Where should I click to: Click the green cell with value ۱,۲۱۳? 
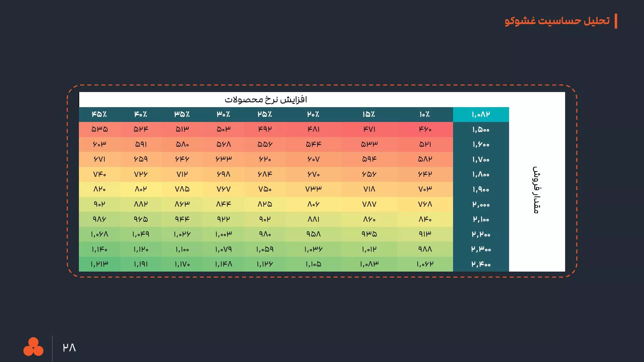tap(99, 264)
